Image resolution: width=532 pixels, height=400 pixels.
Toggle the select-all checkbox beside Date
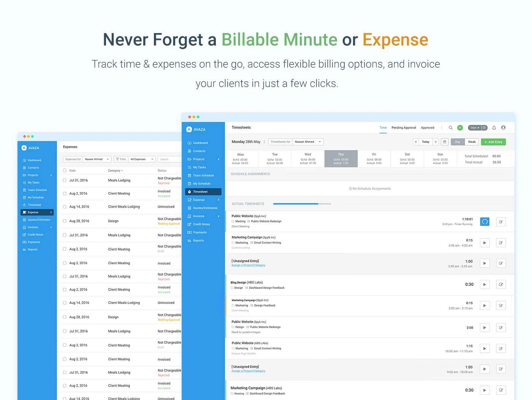point(65,170)
